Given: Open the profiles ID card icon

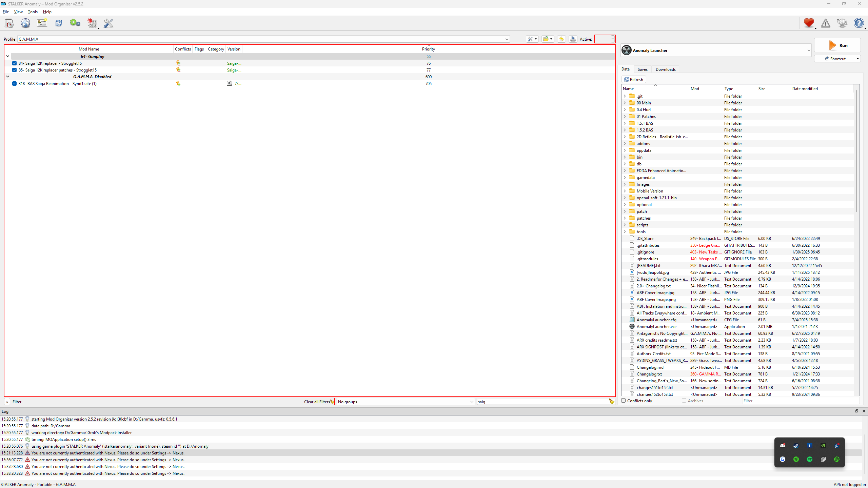Looking at the screenshot, I should click(42, 23).
